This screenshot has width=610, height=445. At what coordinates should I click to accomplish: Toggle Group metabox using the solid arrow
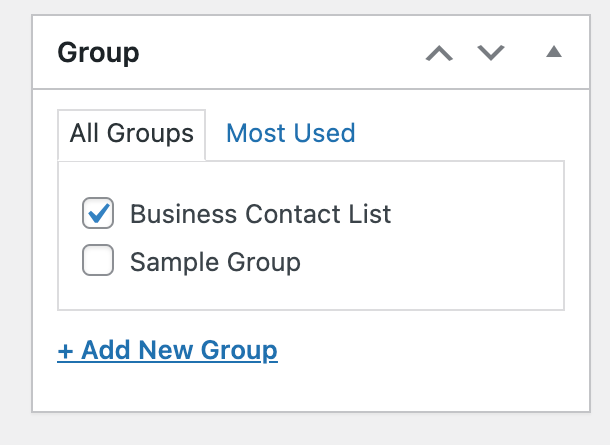[x=554, y=52]
